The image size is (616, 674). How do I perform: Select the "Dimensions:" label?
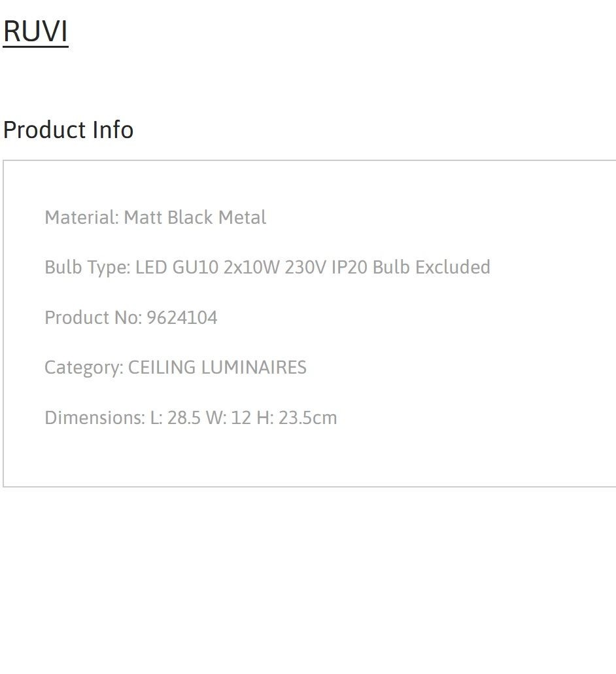95,417
